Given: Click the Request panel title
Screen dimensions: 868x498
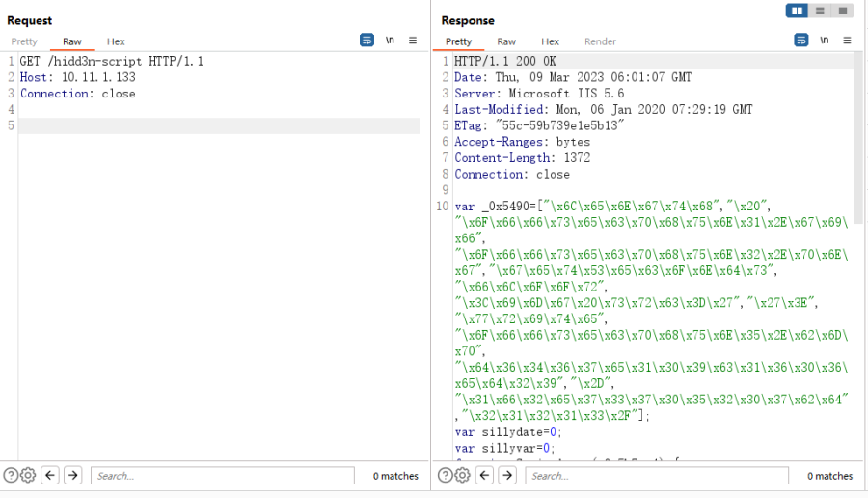Looking at the screenshot, I should pos(29,20).
